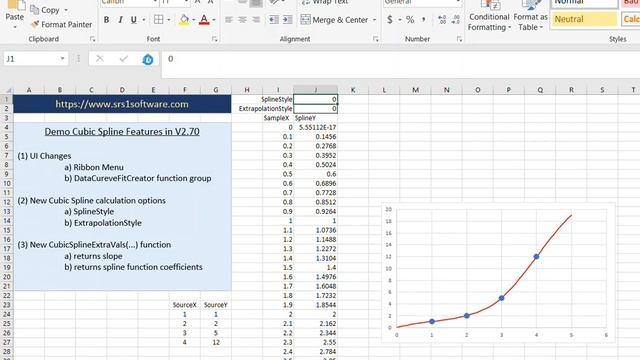Activate the Format Painter tool

pos(61,24)
